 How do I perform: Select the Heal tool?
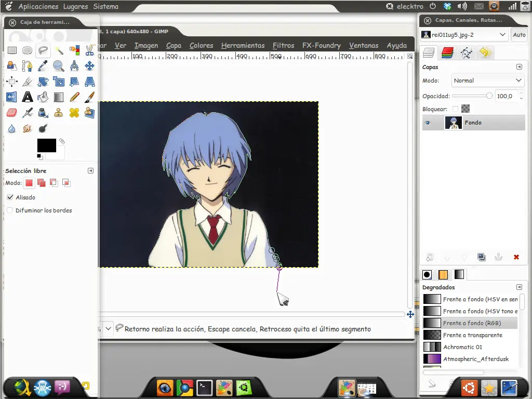[74, 112]
